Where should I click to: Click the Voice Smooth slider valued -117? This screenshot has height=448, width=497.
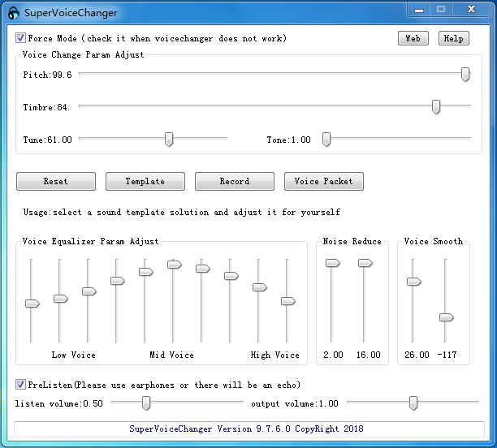click(x=445, y=317)
